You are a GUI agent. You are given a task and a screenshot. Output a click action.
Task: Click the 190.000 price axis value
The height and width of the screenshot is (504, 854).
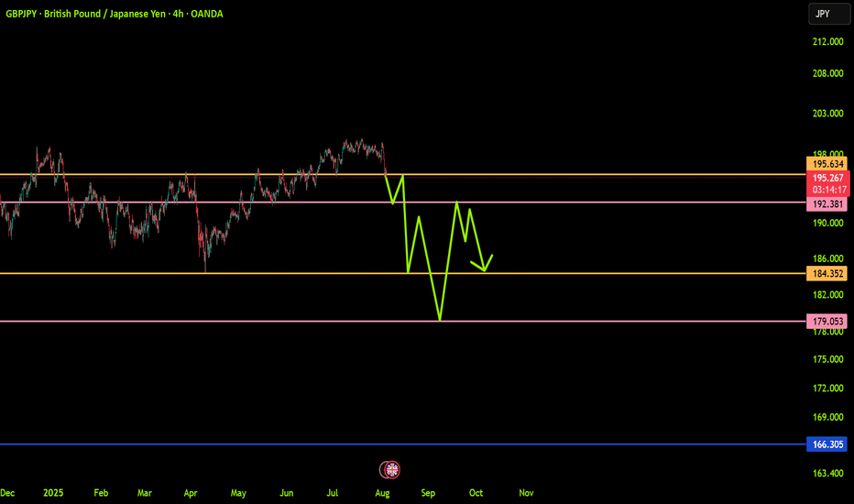coord(827,223)
